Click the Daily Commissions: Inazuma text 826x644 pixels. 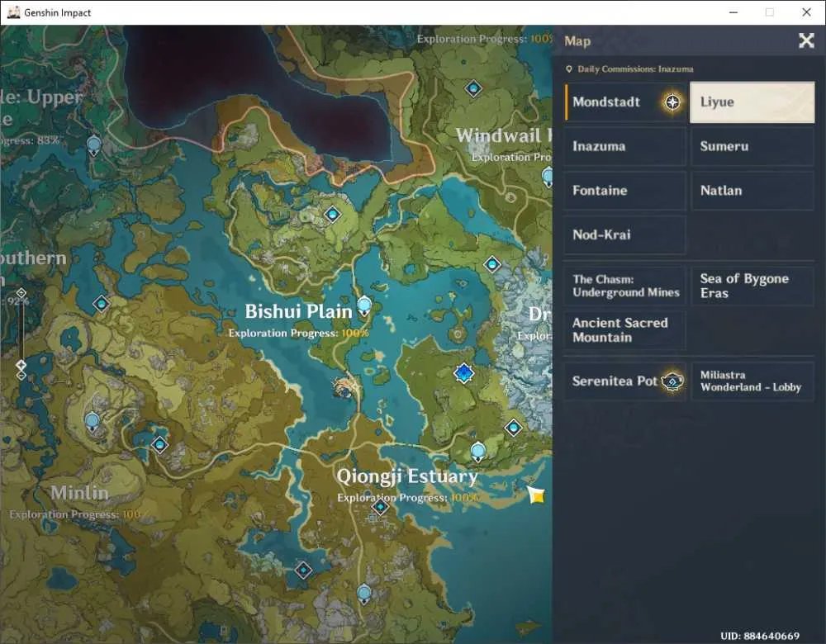tap(635, 69)
